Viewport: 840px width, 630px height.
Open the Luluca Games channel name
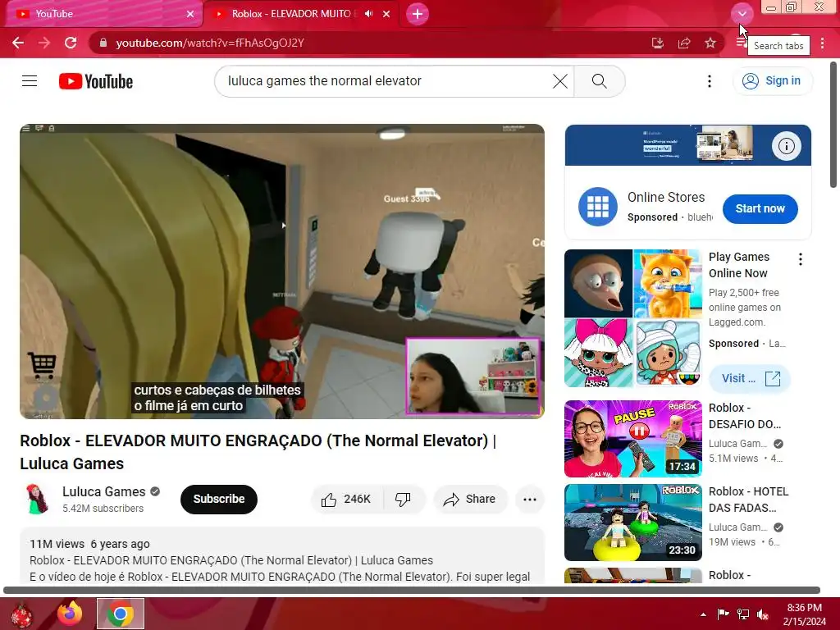[x=104, y=491]
